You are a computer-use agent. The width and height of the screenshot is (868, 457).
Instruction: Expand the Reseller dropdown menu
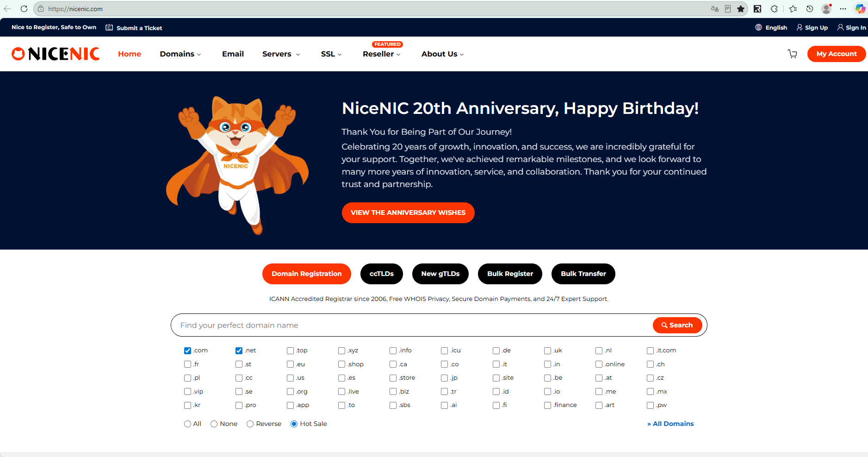381,54
